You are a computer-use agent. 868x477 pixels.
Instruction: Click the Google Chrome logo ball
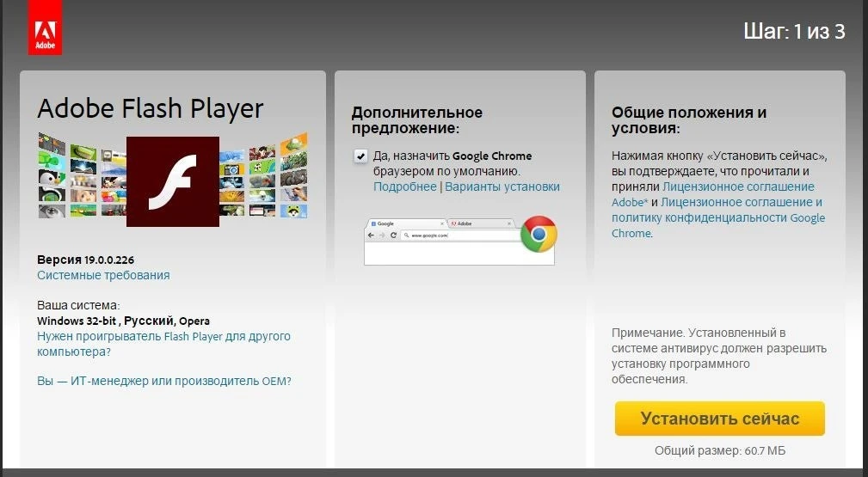click(539, 234)
